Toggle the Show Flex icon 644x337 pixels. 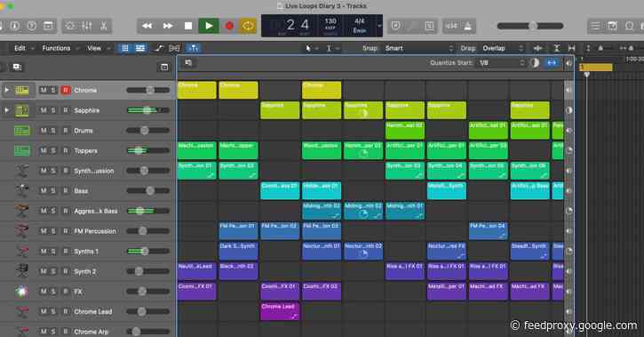(175, 48)
